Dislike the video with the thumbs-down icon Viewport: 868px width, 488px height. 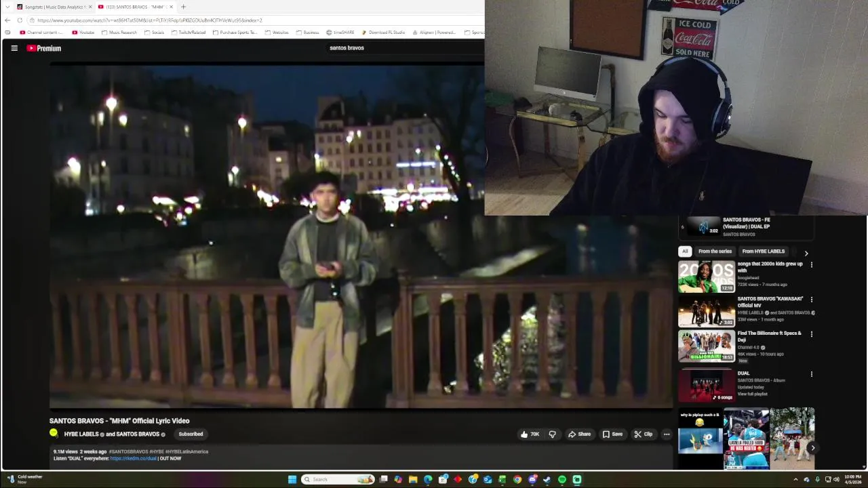click(552, 434)
